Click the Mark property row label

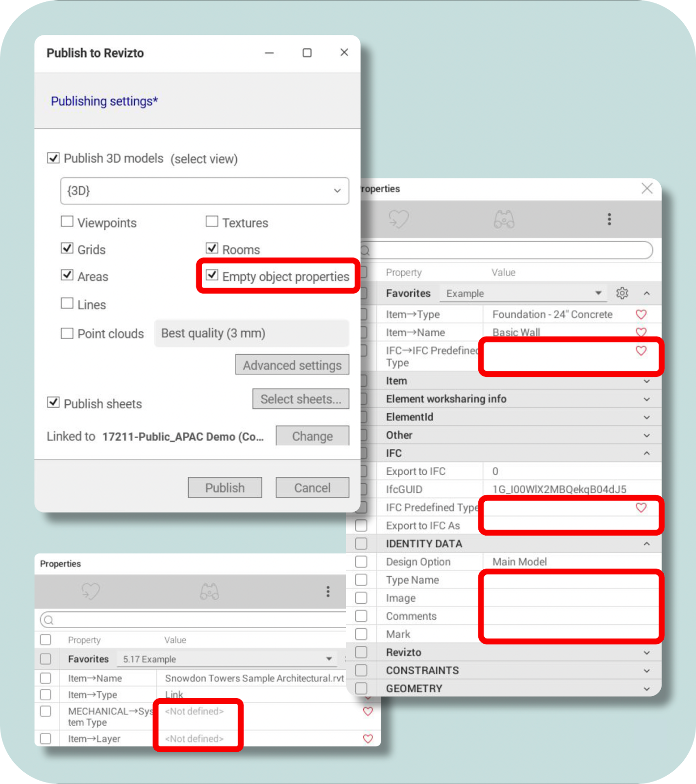click(x=398, y=634)
